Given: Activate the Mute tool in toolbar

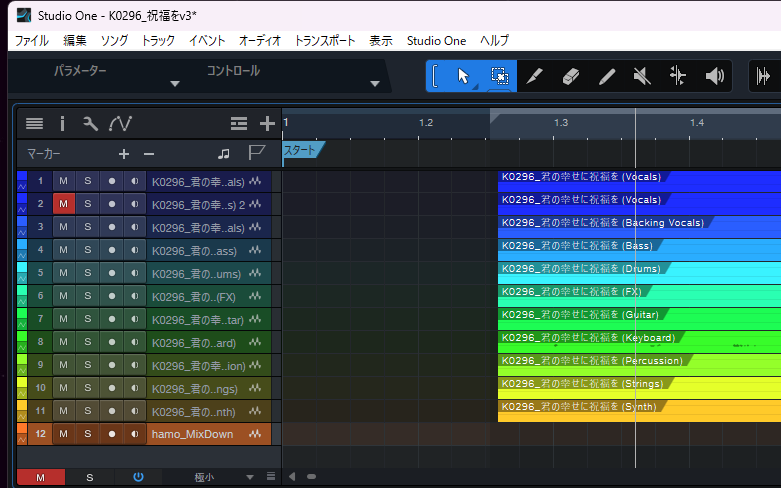Looking at the screenshot, I should 643,76.
